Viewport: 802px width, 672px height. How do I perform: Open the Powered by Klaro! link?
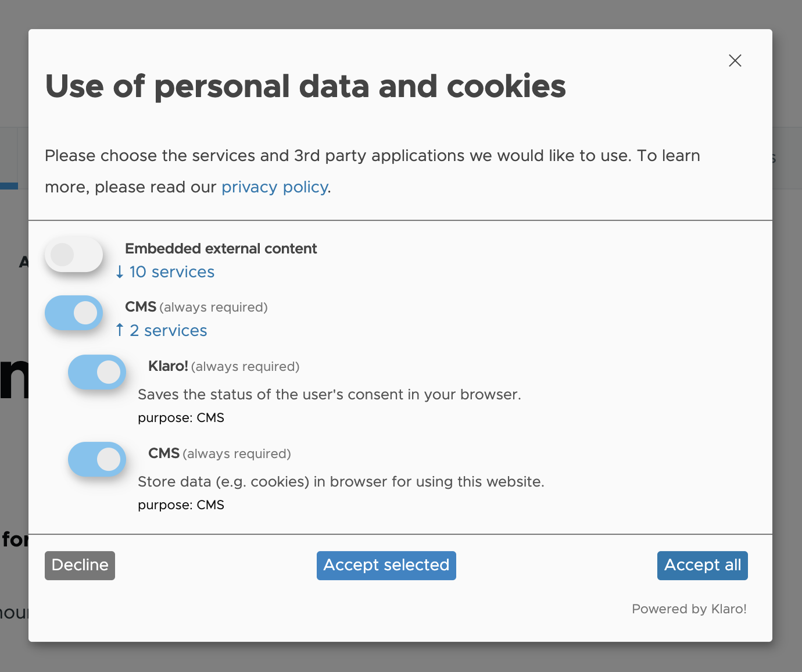pyautogui.click(x=689, y=609)
